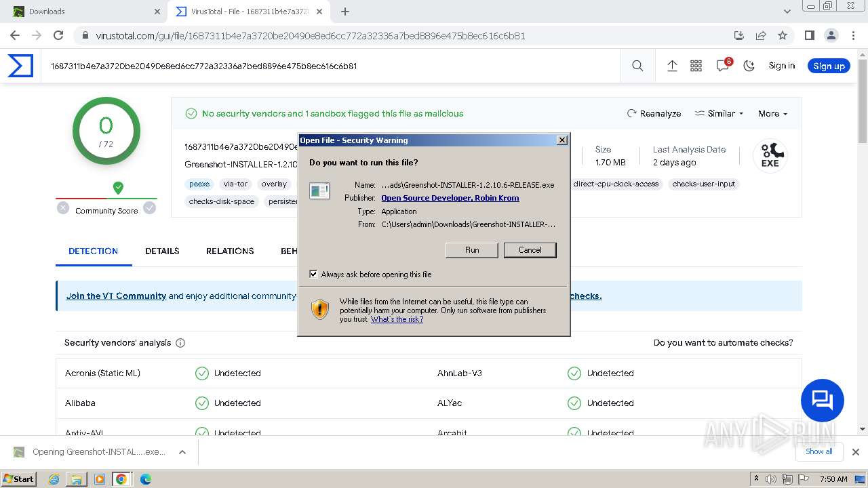Click the checks-disk-space tag
Image resolution: width=868 pixels, height=488 pixels.
(x=222, y=201)
